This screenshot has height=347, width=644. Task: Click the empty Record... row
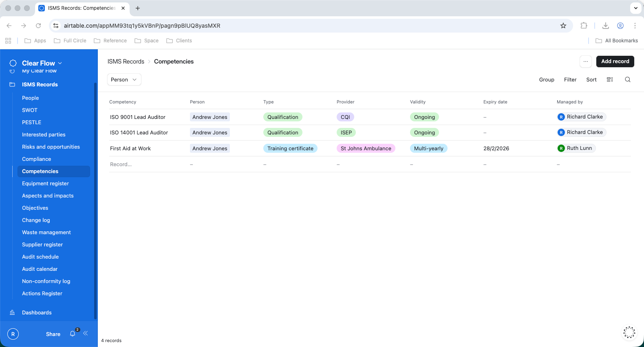click(121, 165)
